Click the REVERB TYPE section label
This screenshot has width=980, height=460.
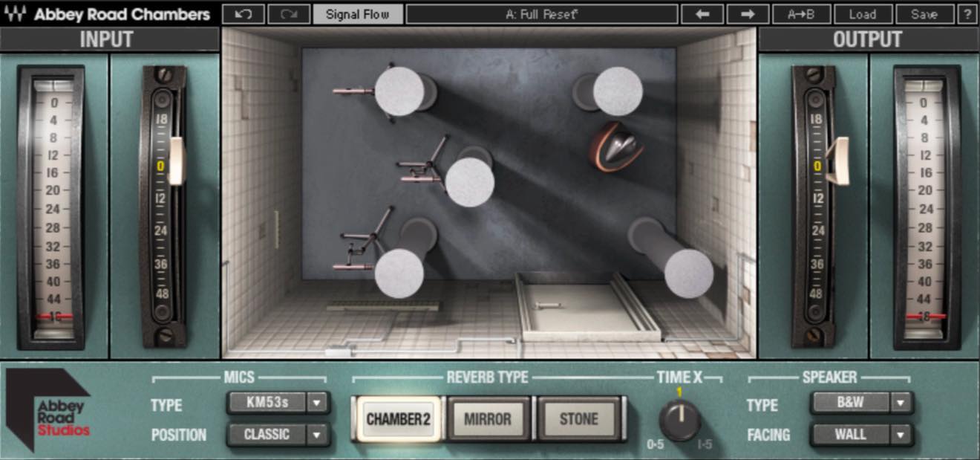pos(487,378)
